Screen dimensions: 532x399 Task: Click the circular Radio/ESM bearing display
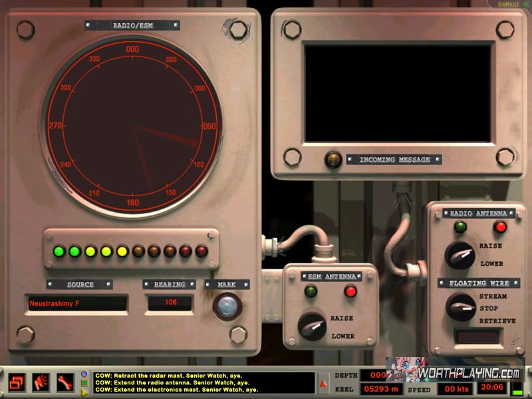pyautogui.click(x=132, y=126)
